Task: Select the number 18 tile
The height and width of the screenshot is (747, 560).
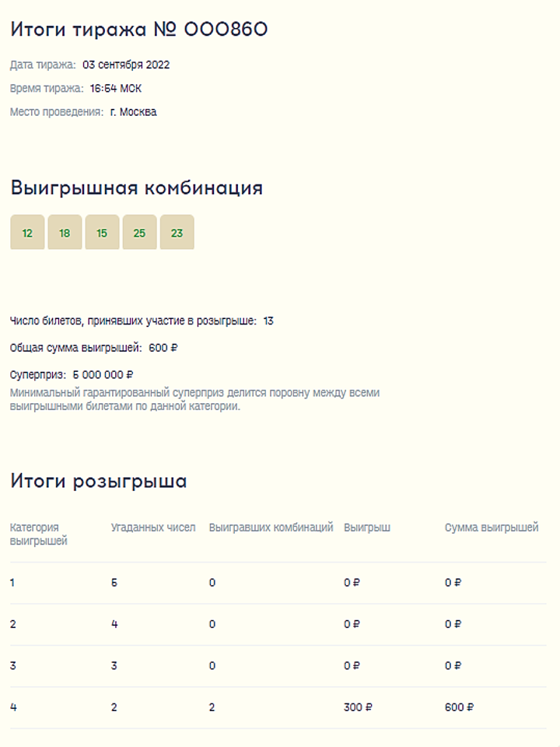Action: 65,233
